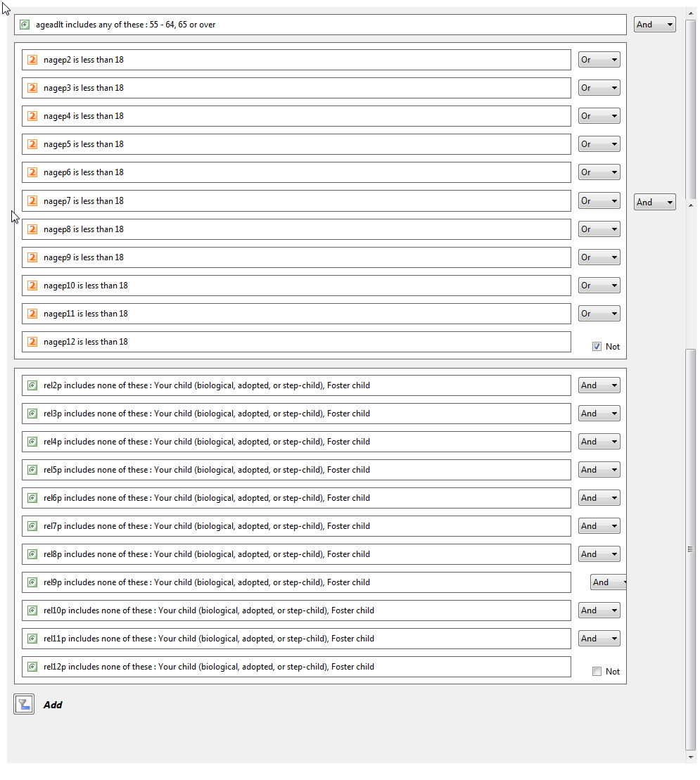Click the Add filter icon
The height and width of the screenshot is (780, 700).
pyautogui.click(x=24, y=704)
